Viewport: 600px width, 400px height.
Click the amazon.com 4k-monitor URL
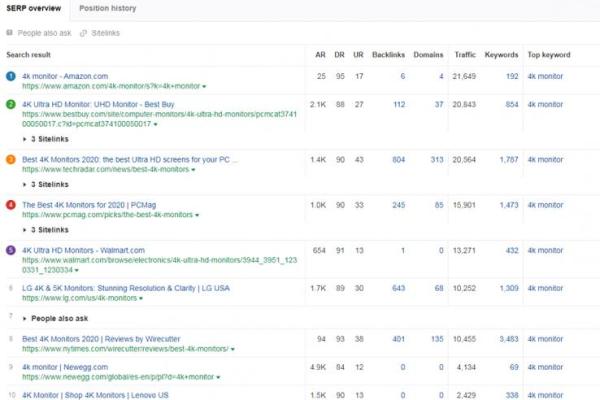111,86
